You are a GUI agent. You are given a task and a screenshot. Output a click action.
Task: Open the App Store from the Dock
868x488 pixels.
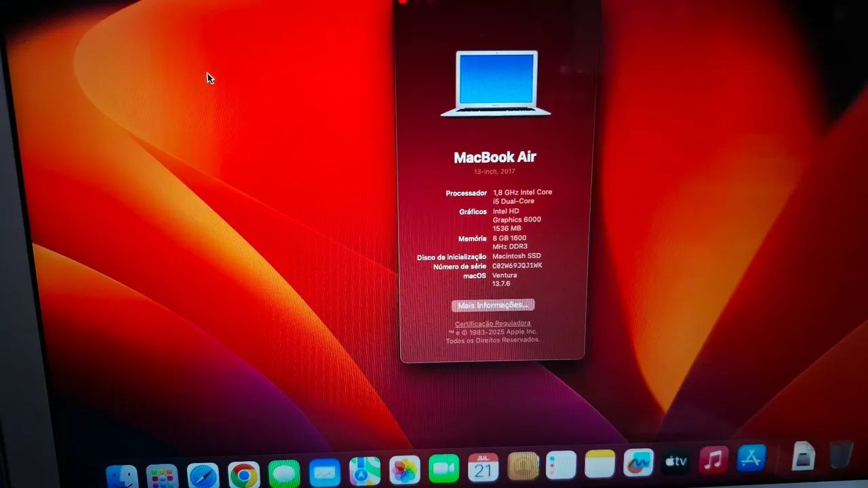[x=751, y=458]
